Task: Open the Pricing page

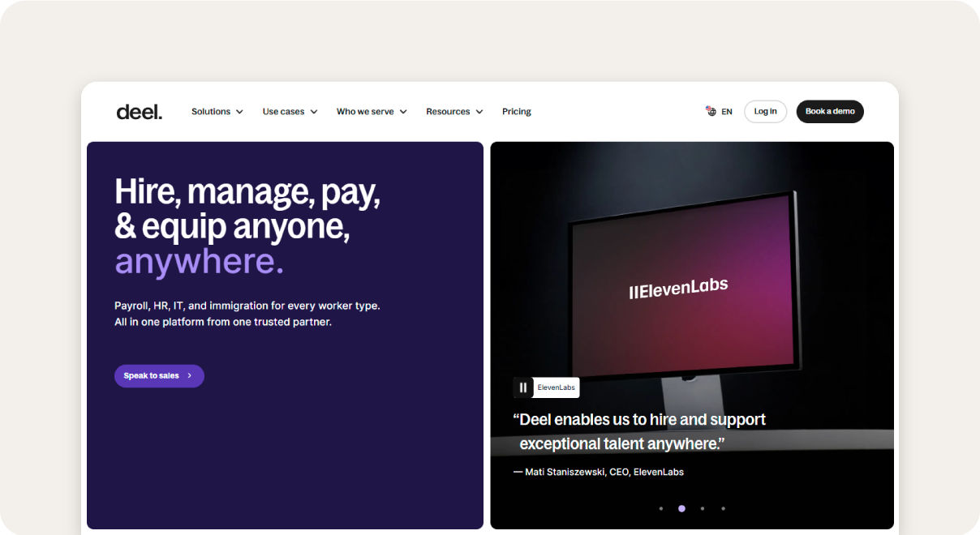Action: tap(516, 111)
